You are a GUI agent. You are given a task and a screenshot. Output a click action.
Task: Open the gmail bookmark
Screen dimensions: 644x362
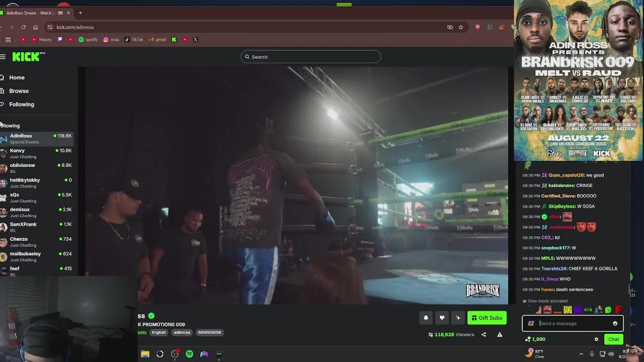[157, 40]
